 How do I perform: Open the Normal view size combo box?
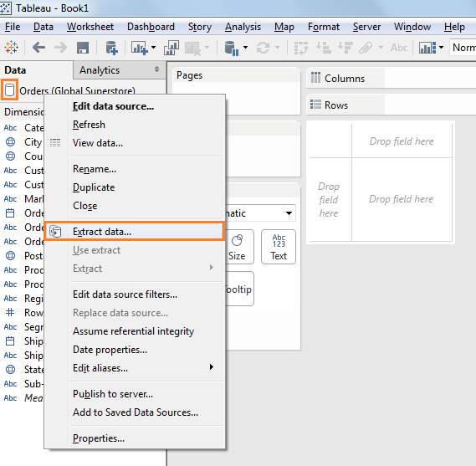click(463, 48)
